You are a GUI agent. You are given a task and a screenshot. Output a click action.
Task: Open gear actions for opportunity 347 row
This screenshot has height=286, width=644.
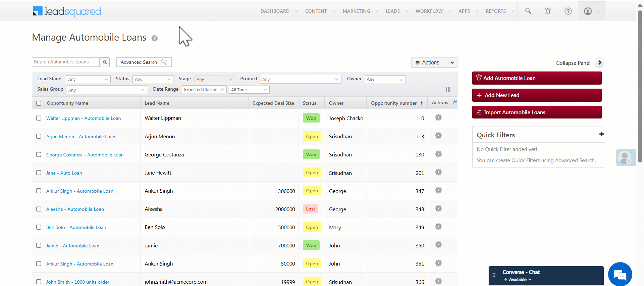click(438, 190)
